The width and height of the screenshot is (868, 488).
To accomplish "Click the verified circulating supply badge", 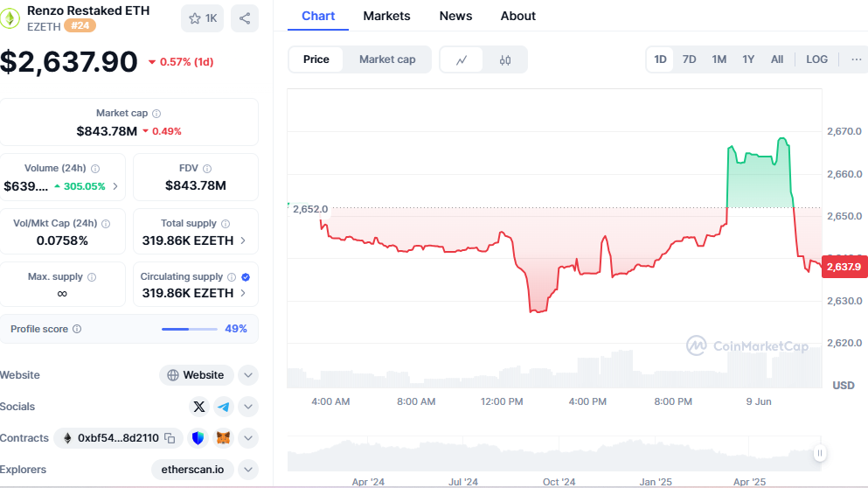I will [x=246, y=277].
